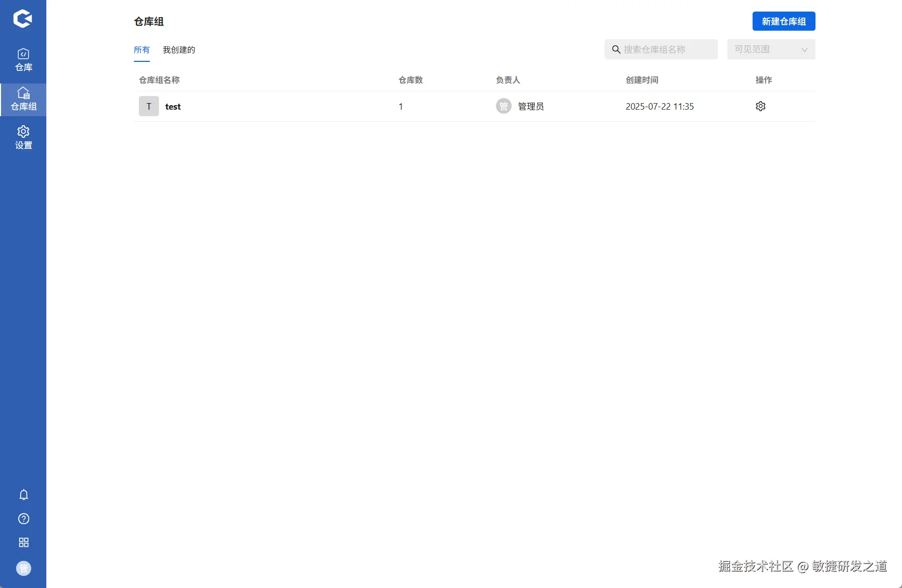The width and height of the screenshot is (902, 588).
Task: Open the notification bell
Action: (23, 495)
